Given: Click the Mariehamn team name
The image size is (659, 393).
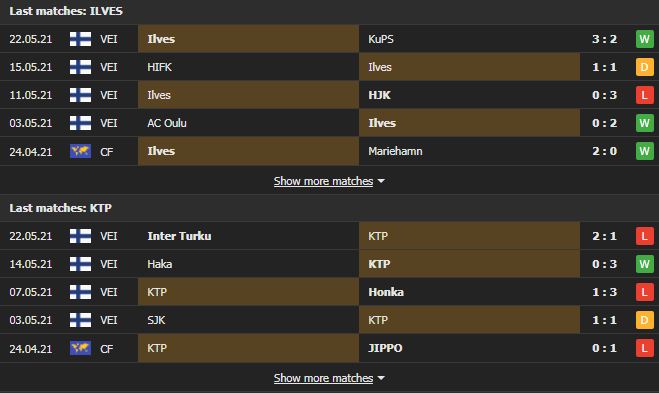Looking at the screenshot, I should point(395,151).
